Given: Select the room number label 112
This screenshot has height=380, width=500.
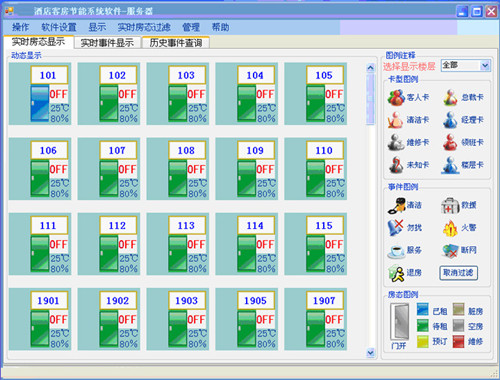Looking at the screenshot, I should pos(117,226).
